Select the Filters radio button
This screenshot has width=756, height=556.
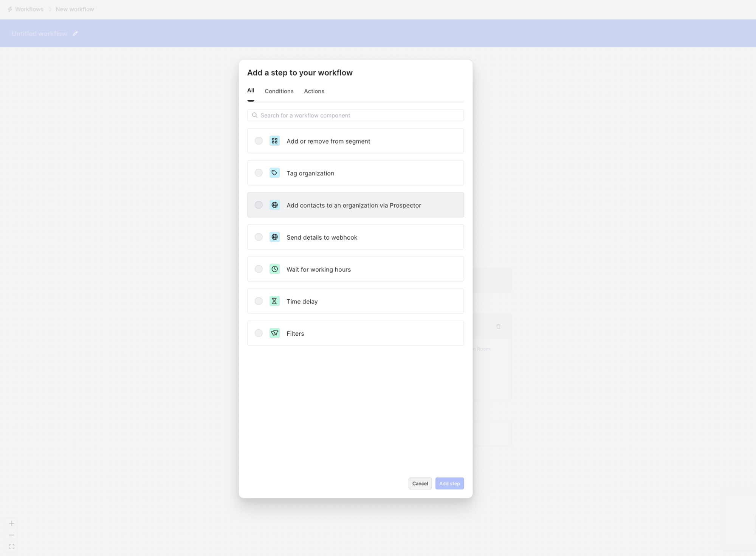tap(259, 333)
